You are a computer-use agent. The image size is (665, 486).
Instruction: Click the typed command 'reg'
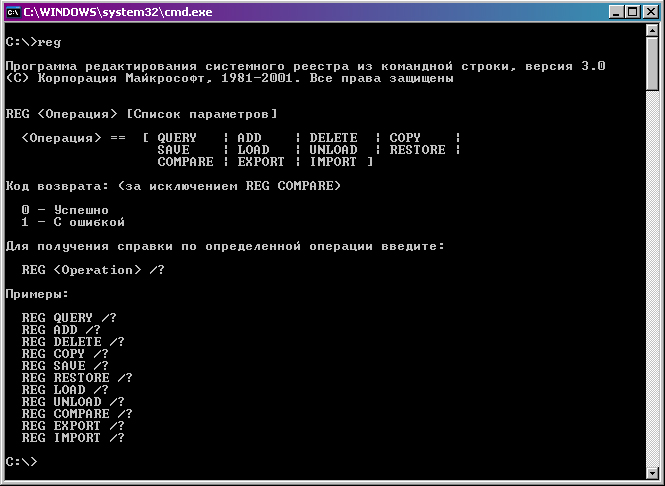pyautogui.click(x=49, y=42)
